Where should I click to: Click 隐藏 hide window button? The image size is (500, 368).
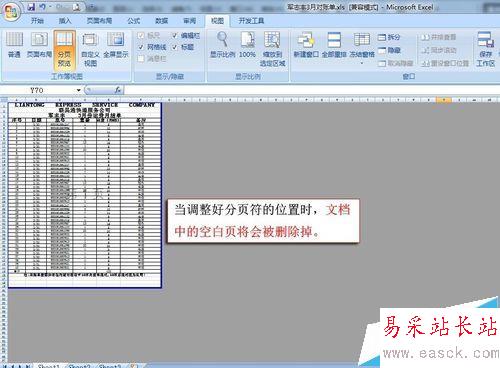click(x=389, y=50)
